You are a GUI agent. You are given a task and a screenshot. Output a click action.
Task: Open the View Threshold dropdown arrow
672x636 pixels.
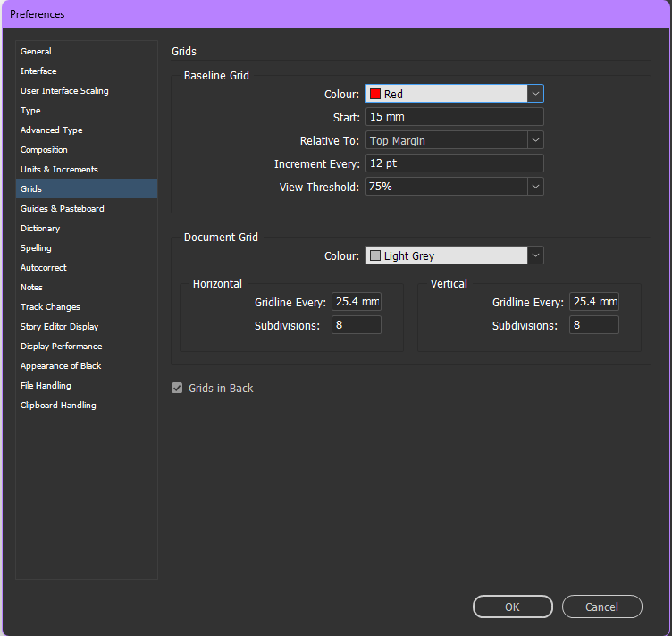[535, 187]
